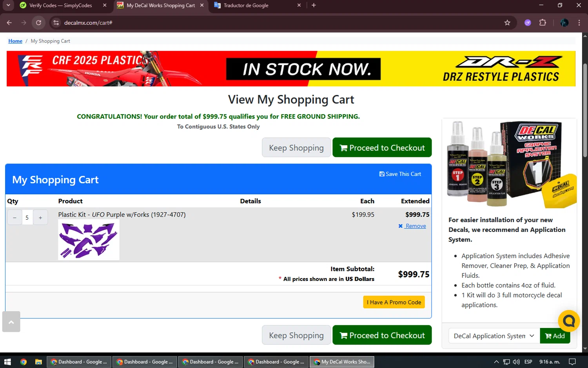The image size is (588, 368).
Task: Open the network icon in system tray
Action: 506,362
